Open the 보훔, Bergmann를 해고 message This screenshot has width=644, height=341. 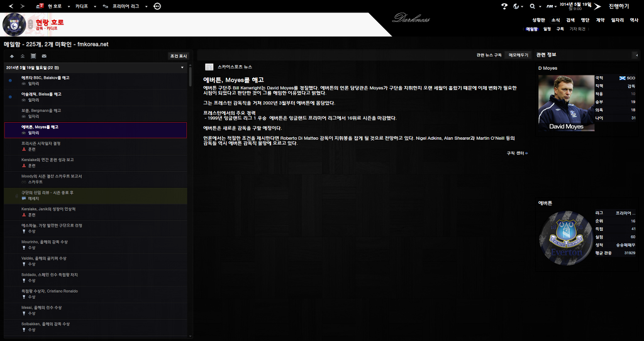(x=96, y=114)
